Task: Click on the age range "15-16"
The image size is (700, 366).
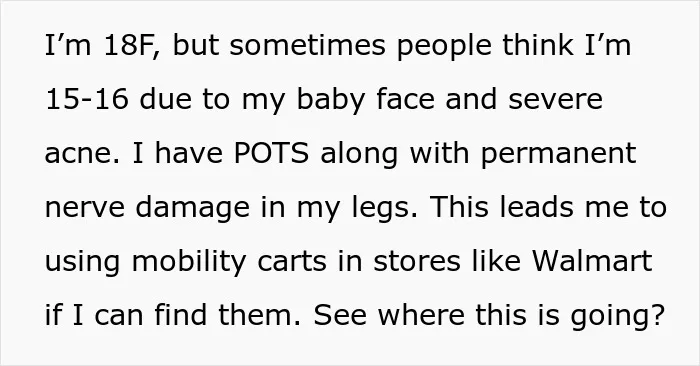Action: tap(87, 99)
